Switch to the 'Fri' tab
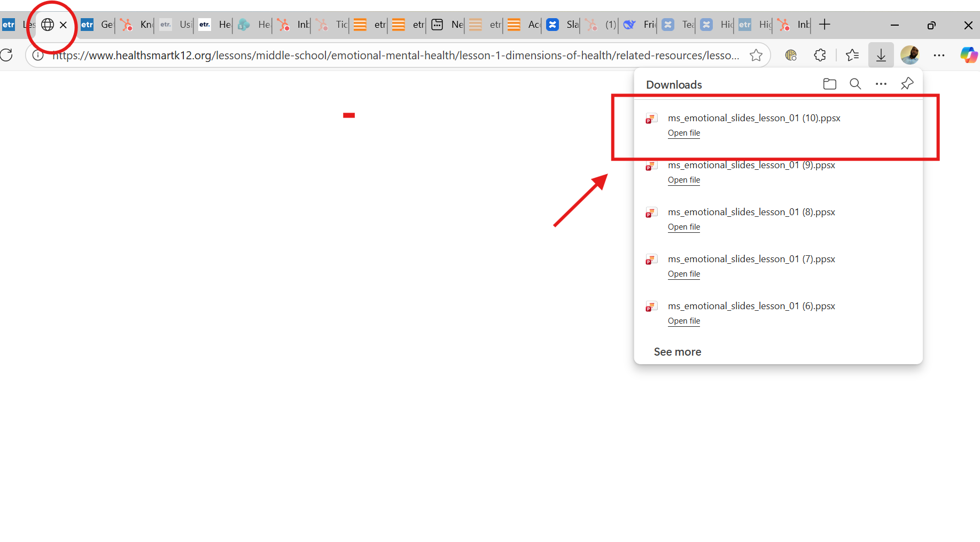Screen dimensions: 980x542 pos(639,25)
